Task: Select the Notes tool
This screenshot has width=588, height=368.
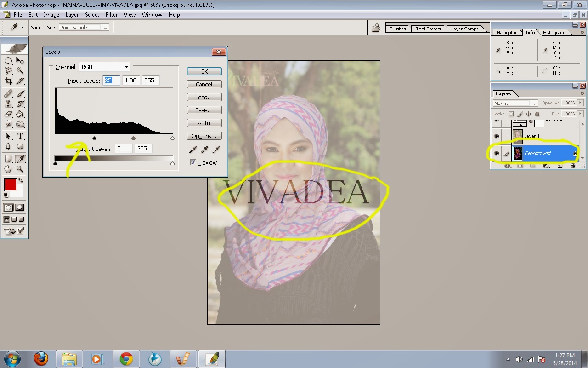Action: coord(8,159)
